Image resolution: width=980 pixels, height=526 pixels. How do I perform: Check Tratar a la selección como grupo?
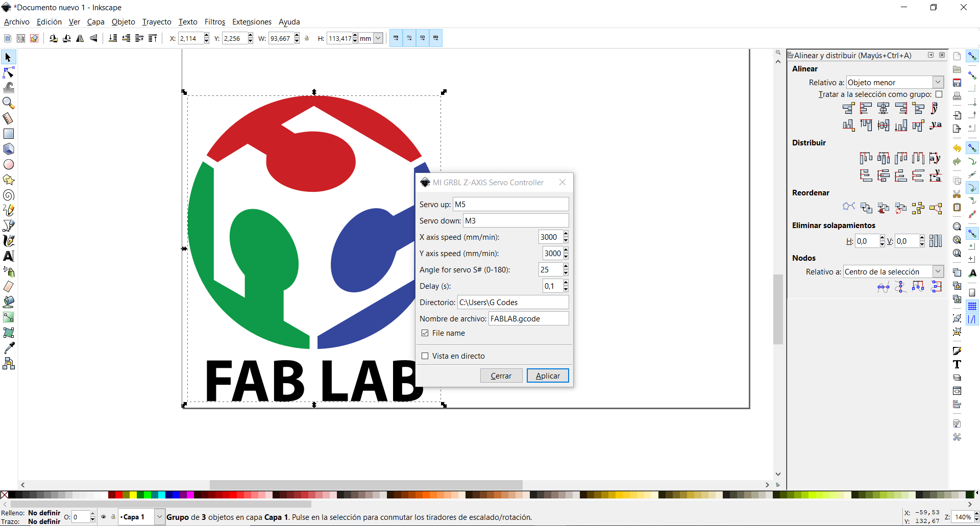click(x=939, y=94)
